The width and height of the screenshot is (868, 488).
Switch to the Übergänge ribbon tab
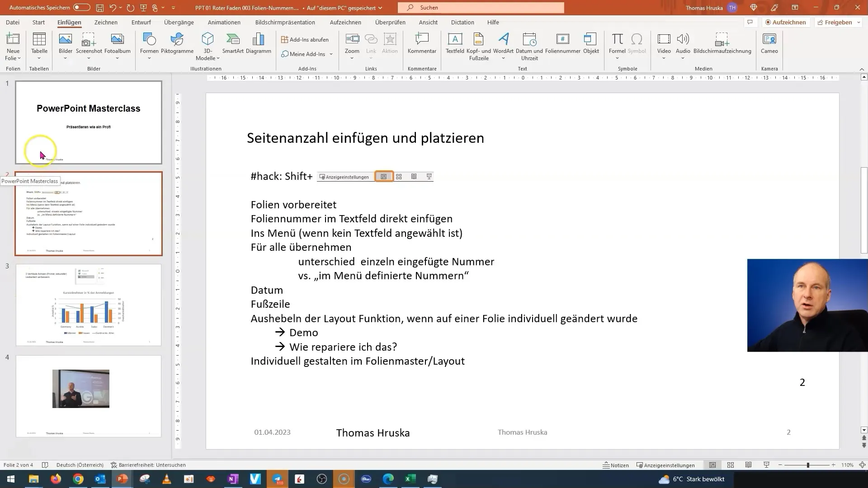[179, 22]
